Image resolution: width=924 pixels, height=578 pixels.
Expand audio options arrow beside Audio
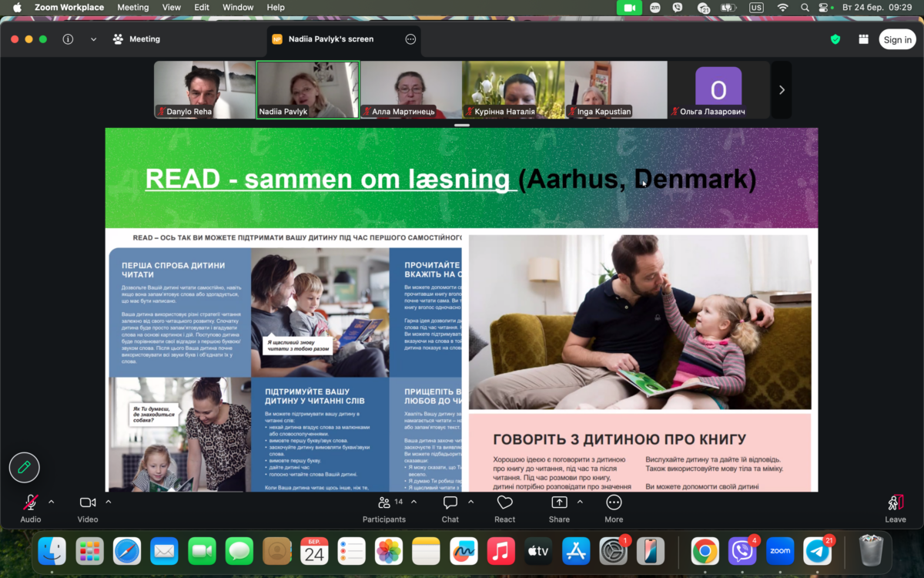[x=52, y=502]
